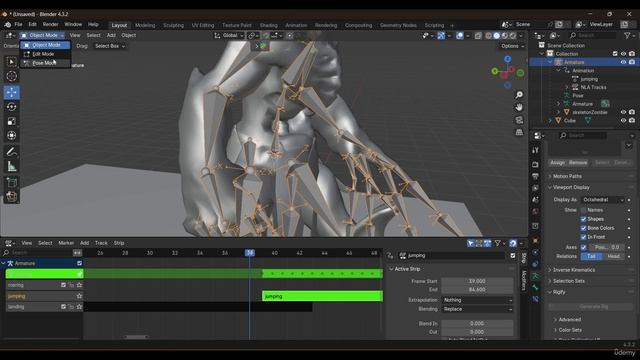Viewport: 640px width, 360px height.
Task: Open the outliner filter funnel
Action: point(627,36)
